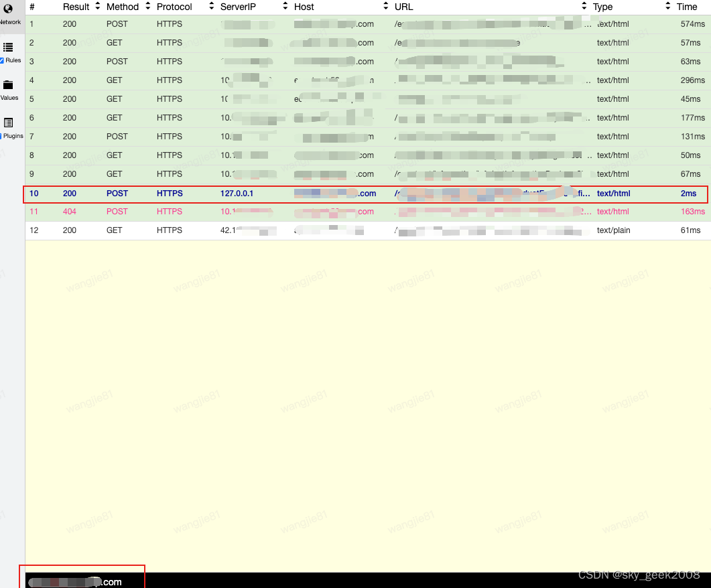Select the request taking 50ms
The height and width of the screenshot is (588, 711).
tap(368, 155)
